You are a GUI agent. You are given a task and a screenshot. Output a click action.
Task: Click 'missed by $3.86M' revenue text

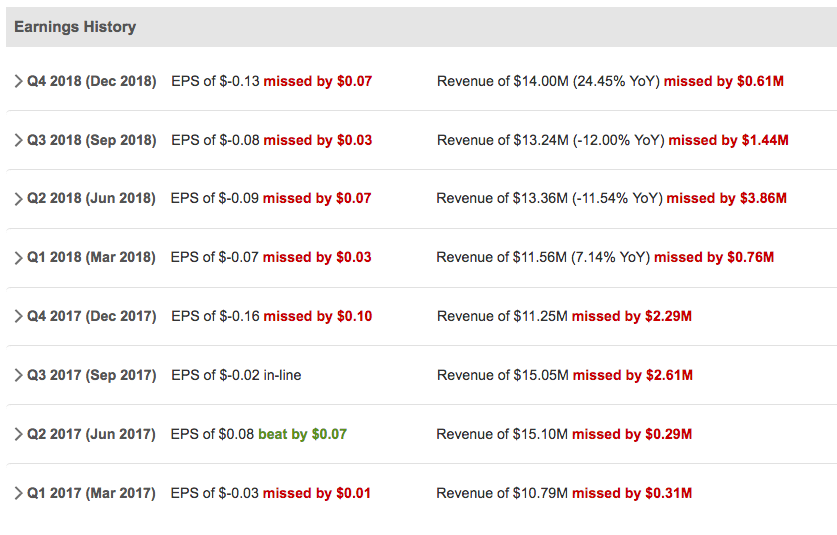pyautogui.click(x=727, y=198)
